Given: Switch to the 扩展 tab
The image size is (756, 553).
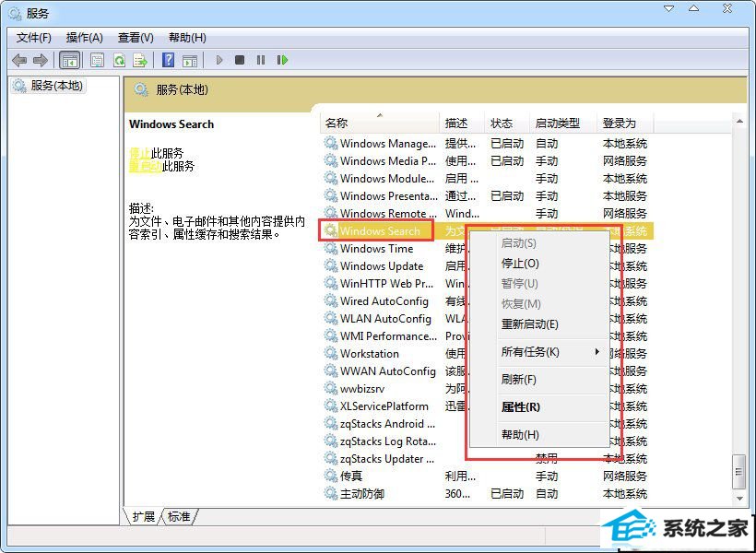Looking at the screenshot, I should [144, 517].
